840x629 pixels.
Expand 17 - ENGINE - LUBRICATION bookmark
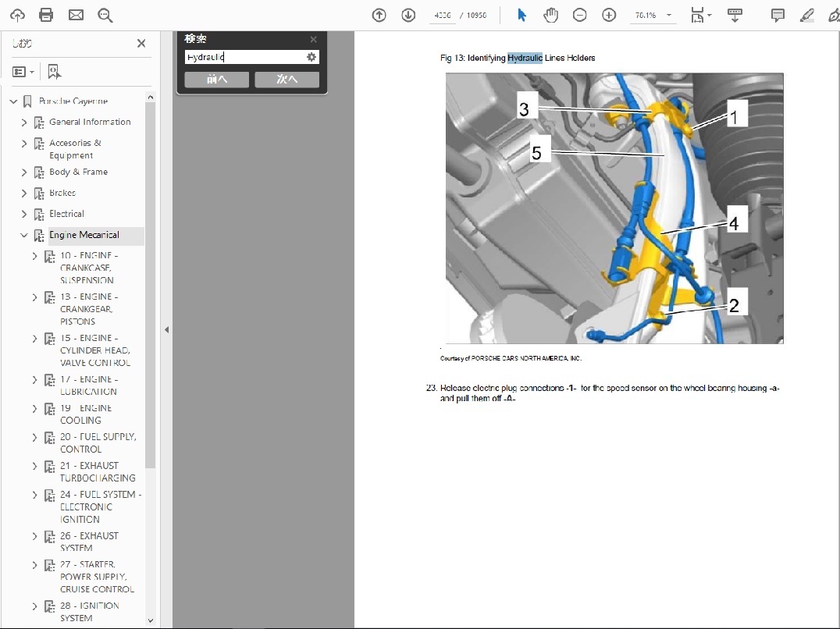[x=35, y=379]
